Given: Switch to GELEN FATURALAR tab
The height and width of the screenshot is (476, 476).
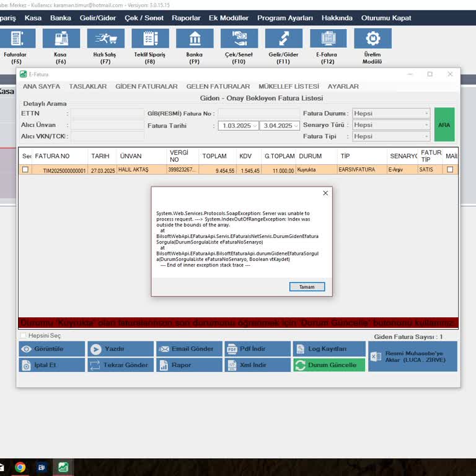Looking at the screenshot, I should (x=218, y=87).
